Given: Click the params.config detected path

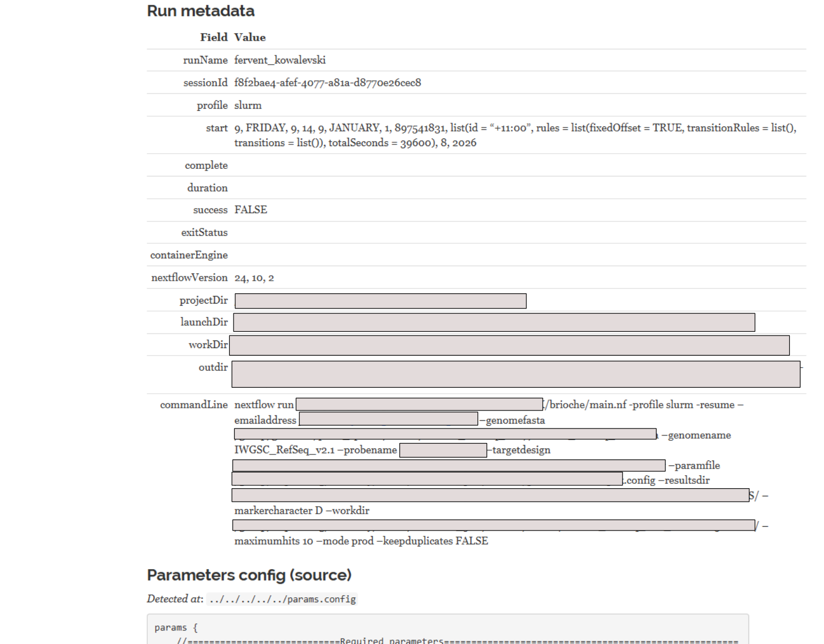Looking at the screenshot, I should pos(282,599).
